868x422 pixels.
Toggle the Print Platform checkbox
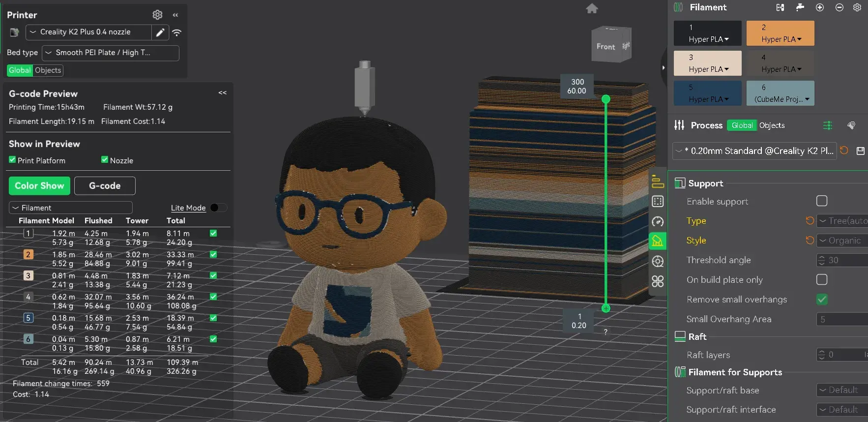point(12,160)
